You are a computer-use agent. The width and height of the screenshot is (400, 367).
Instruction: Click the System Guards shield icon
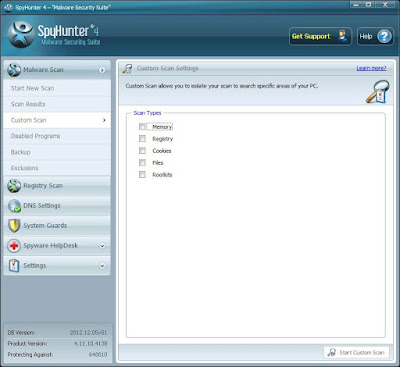14,226
